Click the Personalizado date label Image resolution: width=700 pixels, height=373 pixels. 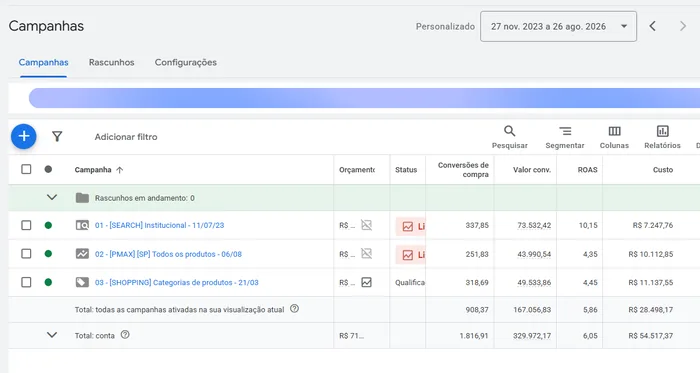[445, 26]
